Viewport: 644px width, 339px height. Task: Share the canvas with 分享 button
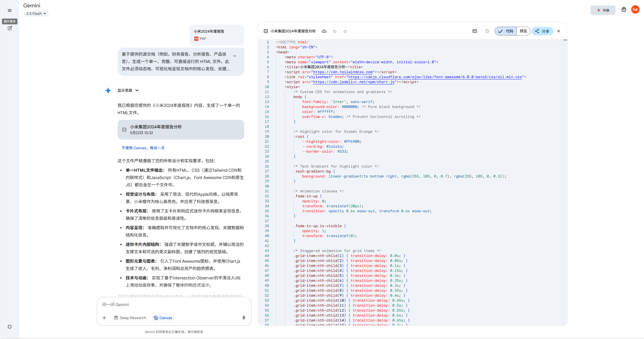[542, 31]
